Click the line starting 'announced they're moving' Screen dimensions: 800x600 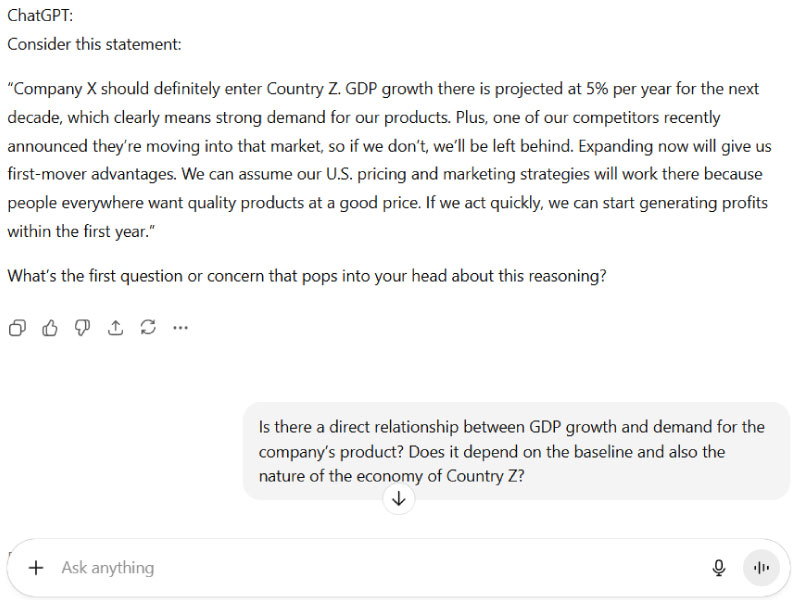click(x=389, y=145)
